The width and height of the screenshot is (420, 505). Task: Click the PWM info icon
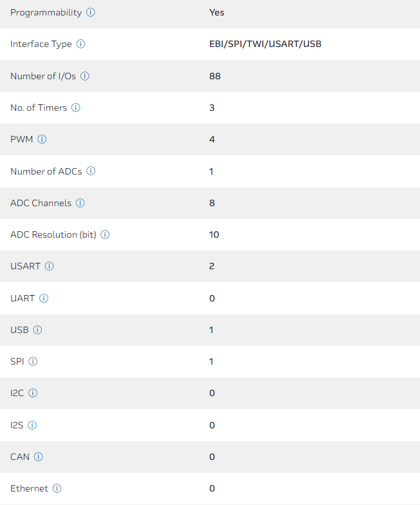point(42,139)
